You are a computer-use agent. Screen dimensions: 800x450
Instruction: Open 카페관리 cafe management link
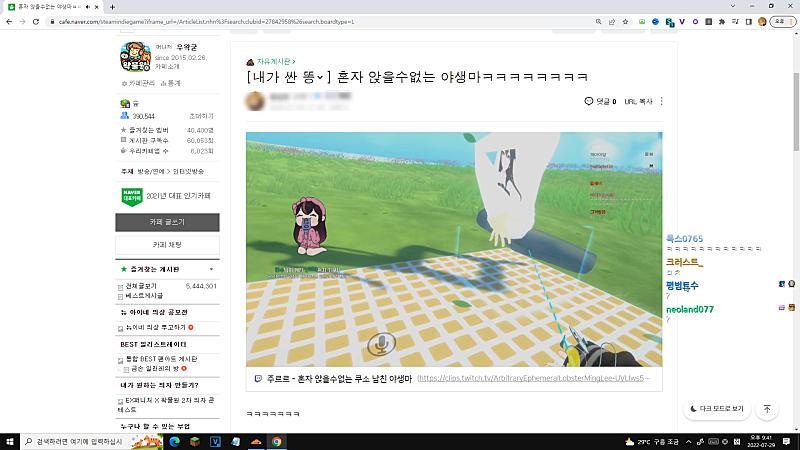138,83
